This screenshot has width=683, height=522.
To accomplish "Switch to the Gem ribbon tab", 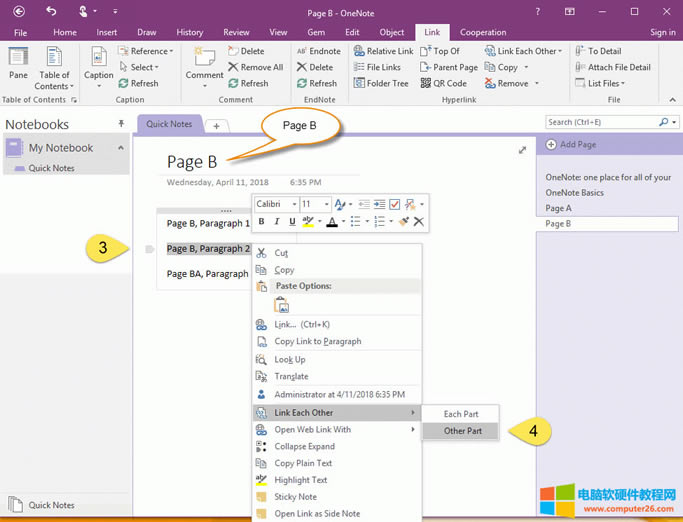I will coord(316,32).
